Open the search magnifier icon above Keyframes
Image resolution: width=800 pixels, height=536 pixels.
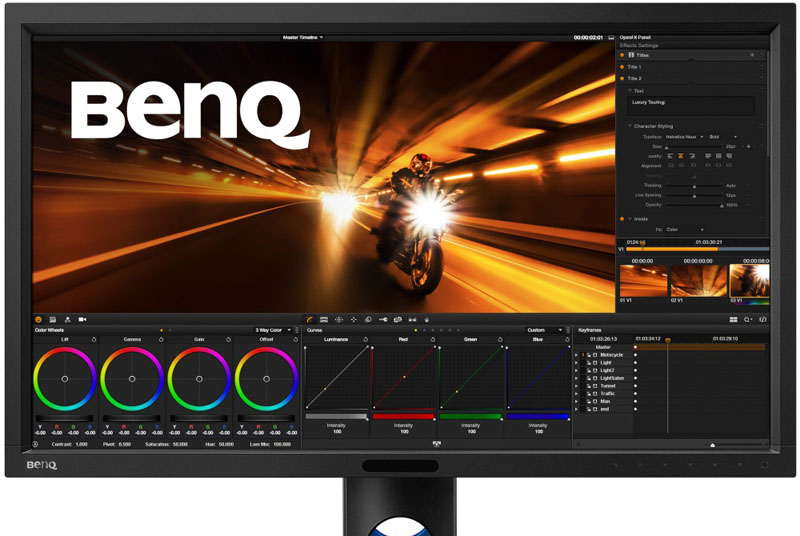click(747, 320)
